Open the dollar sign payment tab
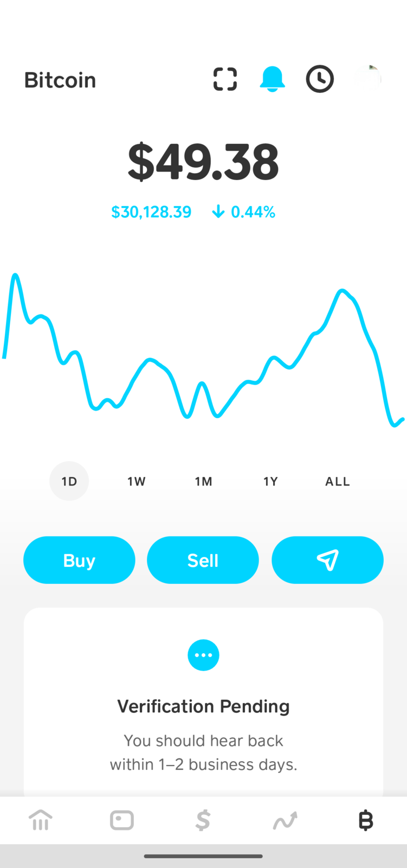This screenshot has height=868, width=407. [x=203, y=820]
